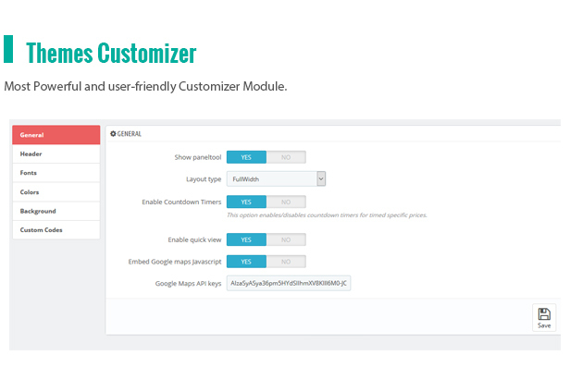Open the Colors settings tab
This screenshot has height=392, width=570.
[56, 192]
